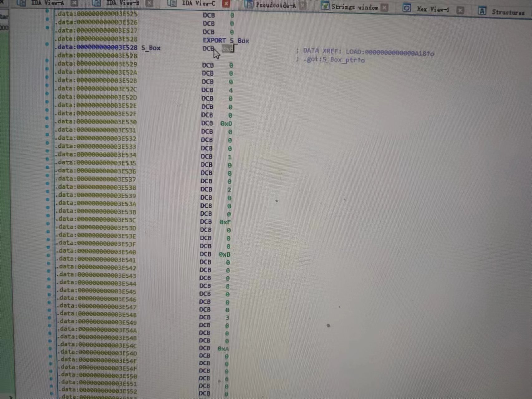Select address .data:000000000003E548

pyautogui.click(x=97, y=314)
